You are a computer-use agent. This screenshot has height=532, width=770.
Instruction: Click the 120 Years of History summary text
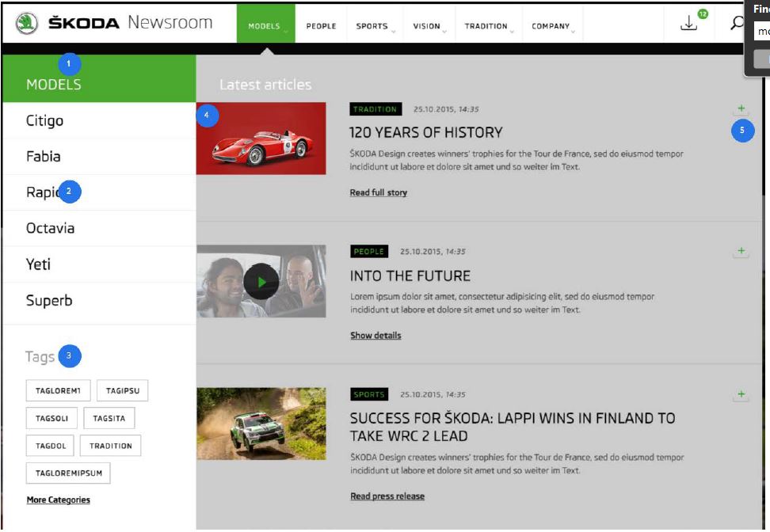pos(517,160)
